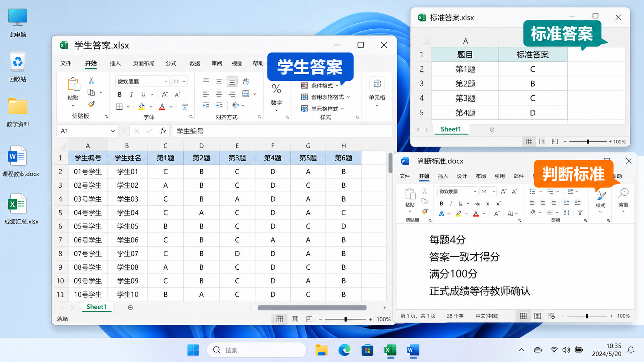Switch 学生答案.xlsx to page layout view

(295, 319)
